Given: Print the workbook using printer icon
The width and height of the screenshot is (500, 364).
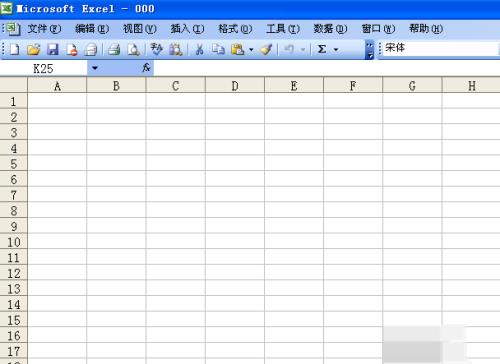Looking at the screenshot, I should 114,50.
